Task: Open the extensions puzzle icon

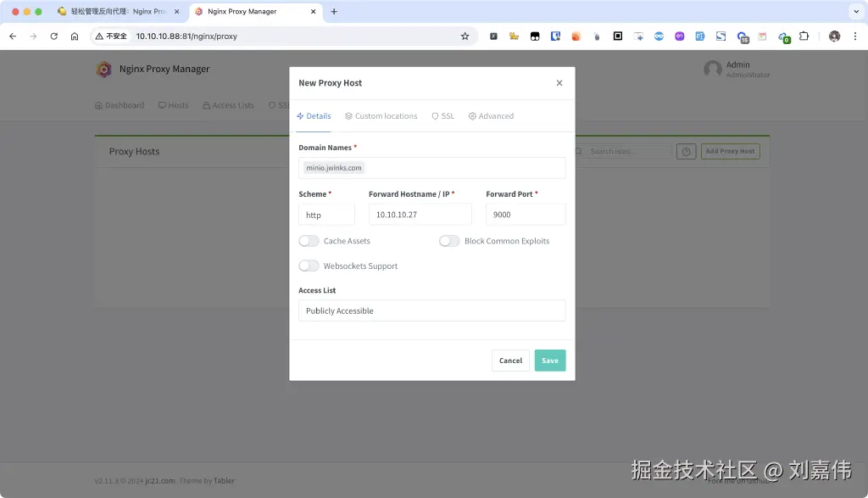Action: point(804,36)
